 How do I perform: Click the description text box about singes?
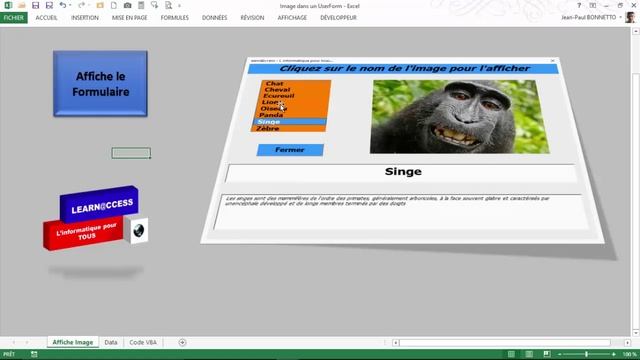pos(400,211)
